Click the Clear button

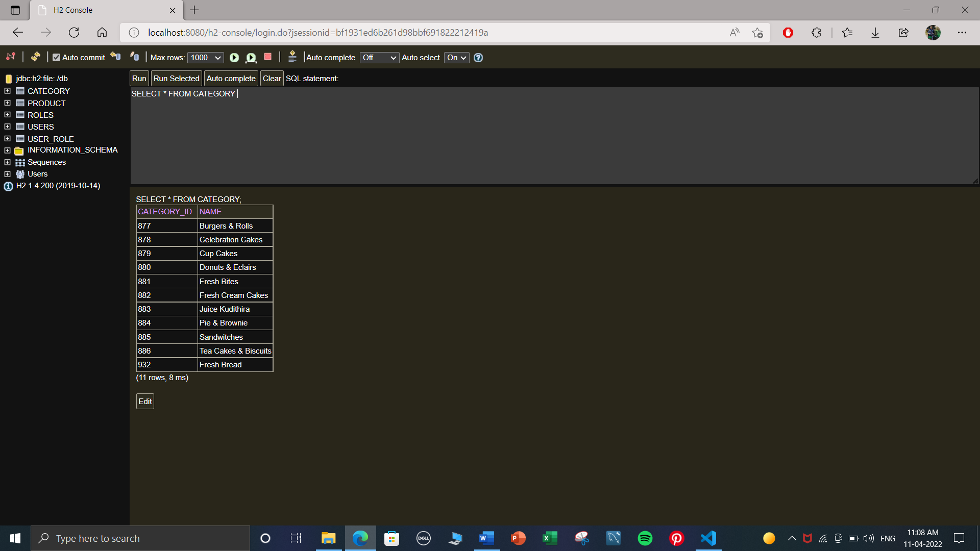pos(272,78)
